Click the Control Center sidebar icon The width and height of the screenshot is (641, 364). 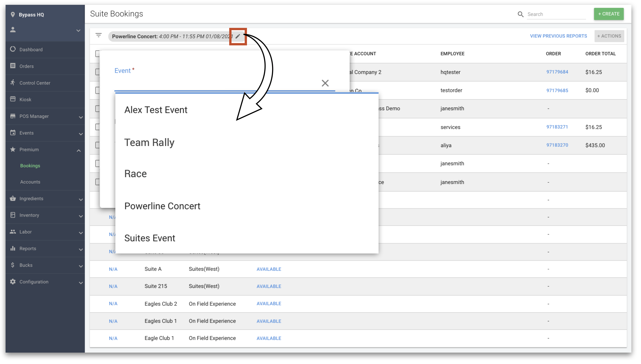tap(12, 82)
